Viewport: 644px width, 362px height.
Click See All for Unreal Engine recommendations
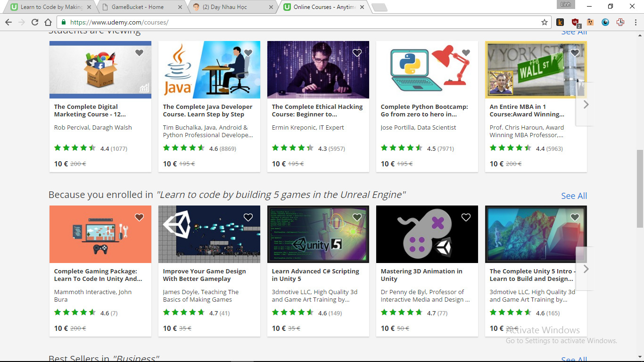tap(574, 196)
